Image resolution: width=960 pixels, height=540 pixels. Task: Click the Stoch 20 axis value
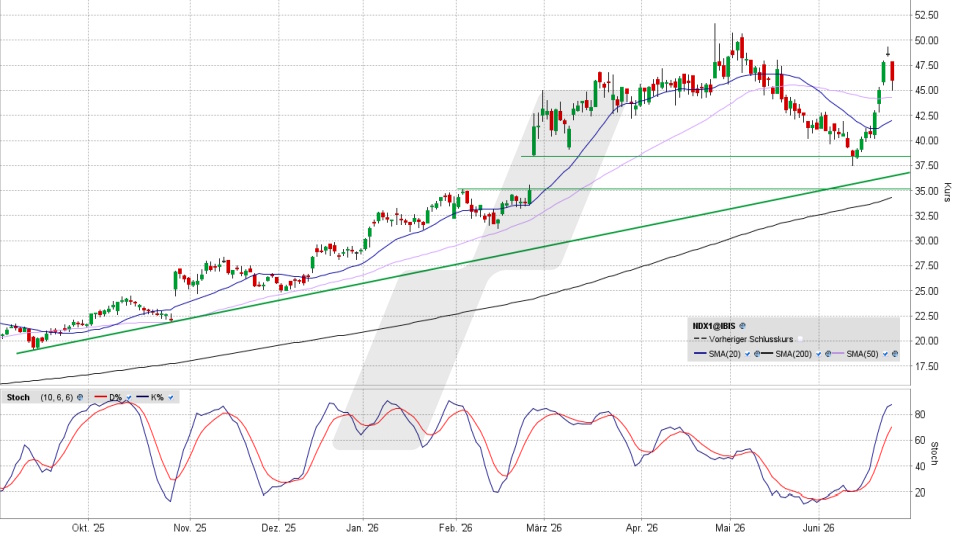920,492
